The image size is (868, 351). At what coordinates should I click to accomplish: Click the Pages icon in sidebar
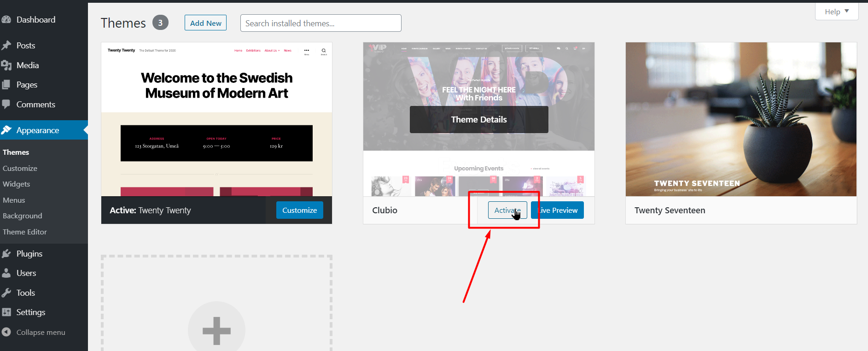click(x=6, y=85)
